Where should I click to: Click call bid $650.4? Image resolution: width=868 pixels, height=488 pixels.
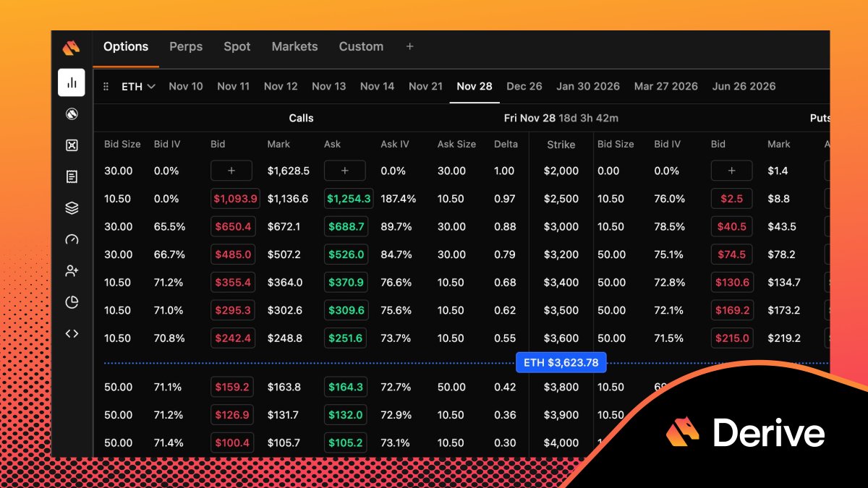point(232,226)
